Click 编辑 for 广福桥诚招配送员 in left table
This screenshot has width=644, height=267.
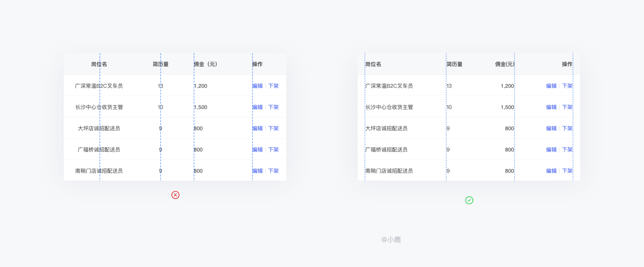point(257,150)
